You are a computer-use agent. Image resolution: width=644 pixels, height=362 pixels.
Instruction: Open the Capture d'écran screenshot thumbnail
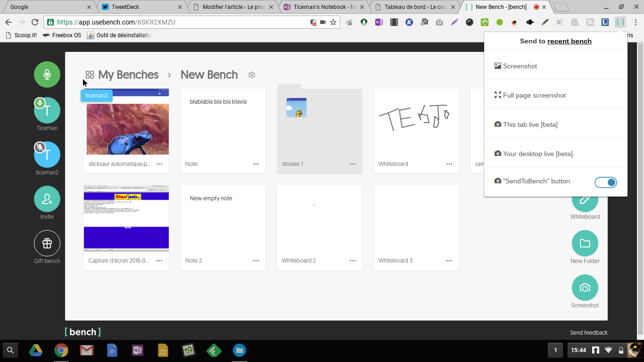(126, 218)
